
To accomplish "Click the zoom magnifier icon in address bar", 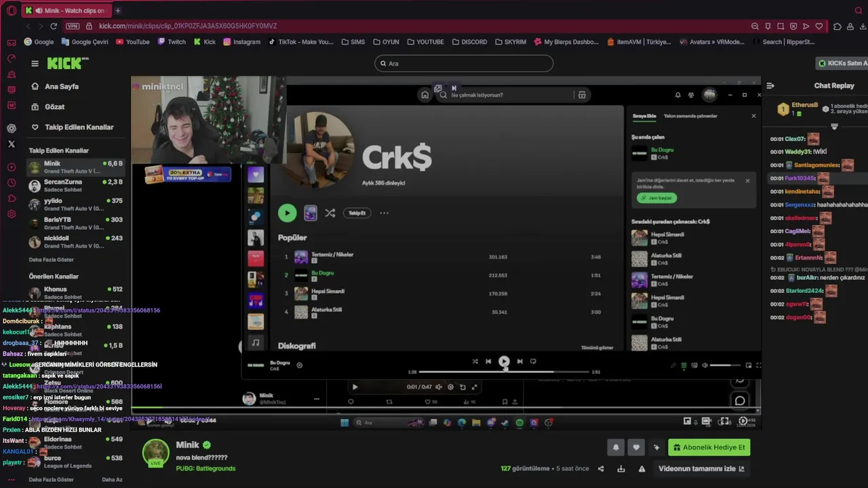I will coord(755,26).
